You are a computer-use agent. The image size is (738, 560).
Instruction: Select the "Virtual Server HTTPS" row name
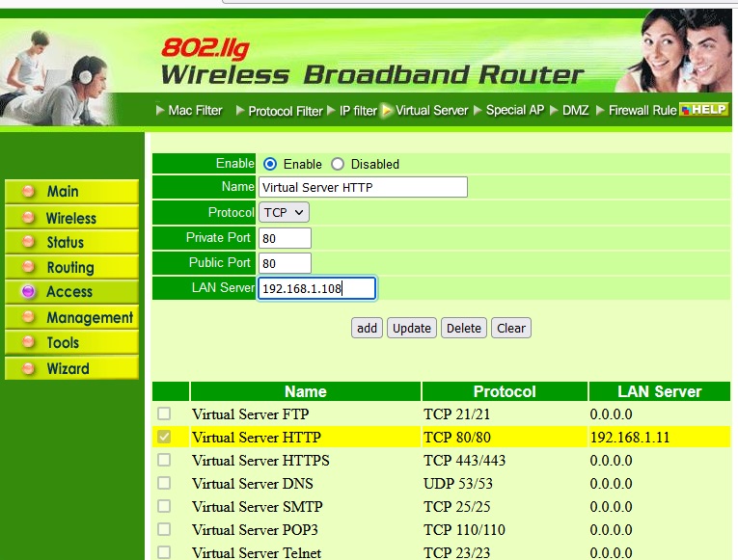tap(260, 461)
